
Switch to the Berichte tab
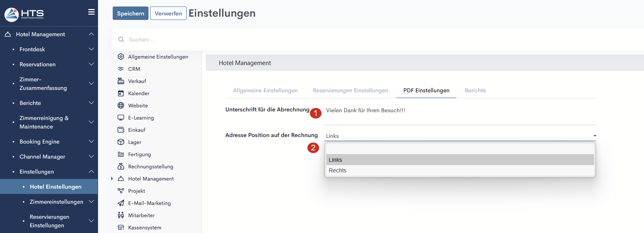(475, 90)
